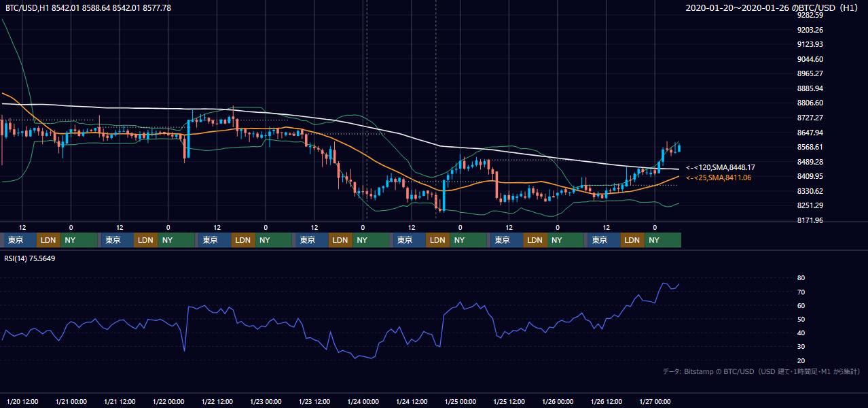Select the 1/23 12:00 time axis label
Screen dimensions: 868x408
(314, 401)
